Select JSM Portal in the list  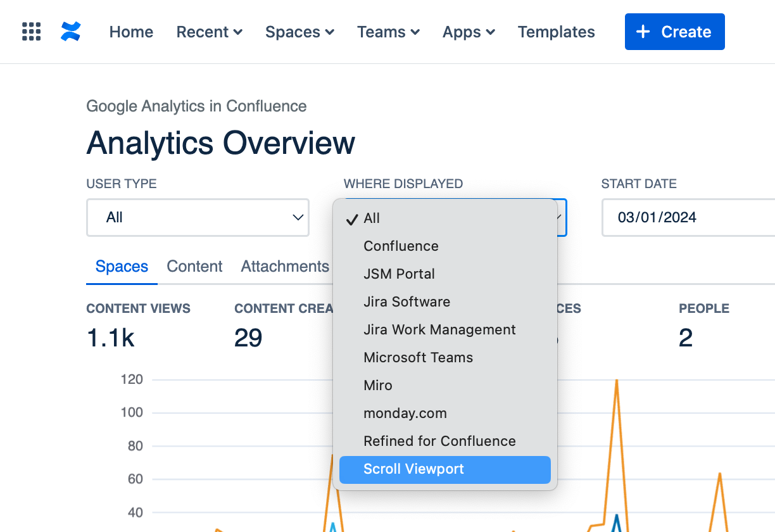point(399,274)
